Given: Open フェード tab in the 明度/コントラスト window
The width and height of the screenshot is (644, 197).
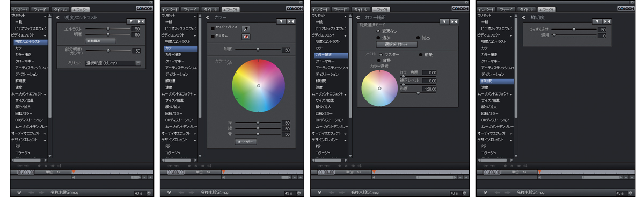Looking at the screenshot, I should point(40,10).
